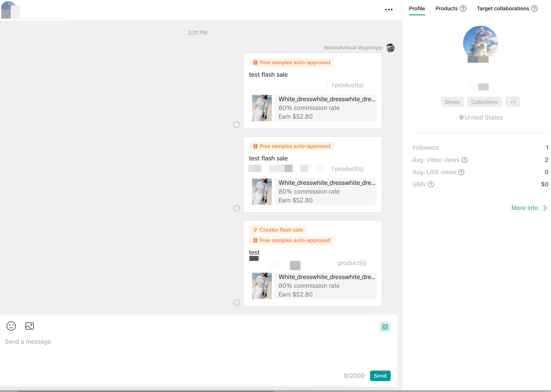This screenshot has height=392, width=551.
Task: Open the grid quick-actions icon
Action: (385, 327)
